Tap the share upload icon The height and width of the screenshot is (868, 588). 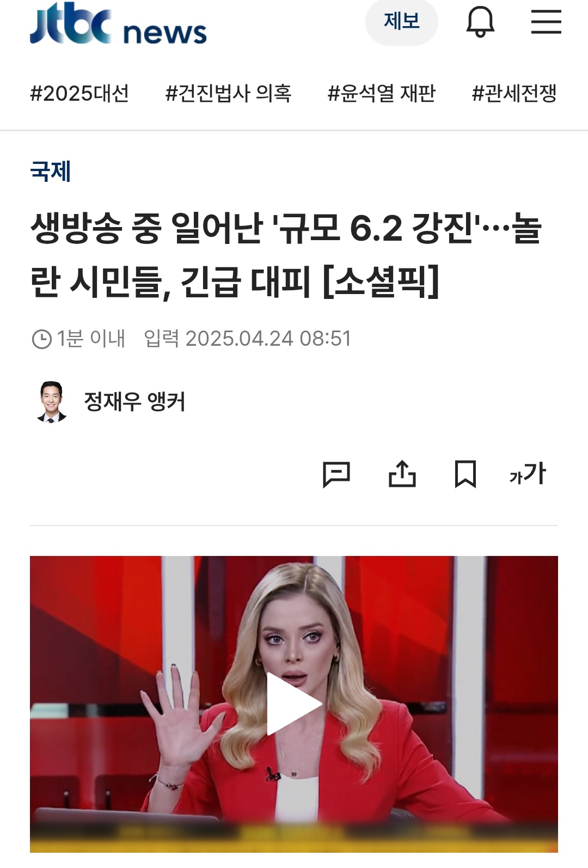pos(402,474)
